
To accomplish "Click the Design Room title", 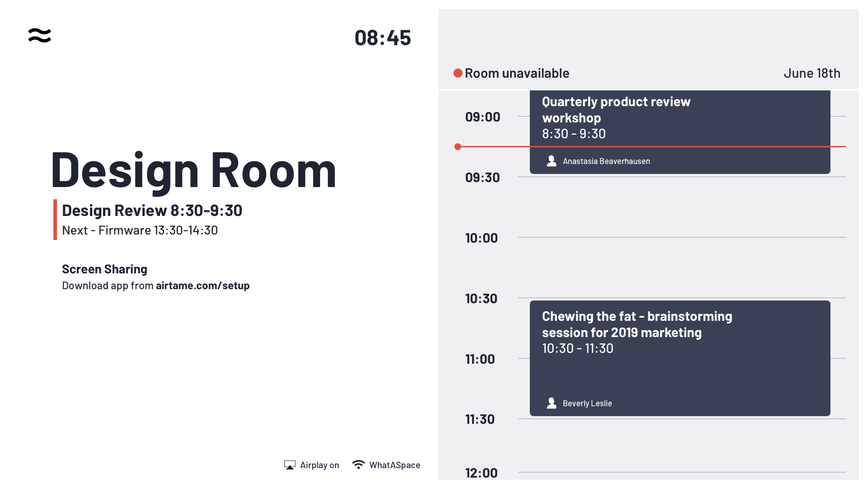I will pyautogui.click(x=193, y=170).
